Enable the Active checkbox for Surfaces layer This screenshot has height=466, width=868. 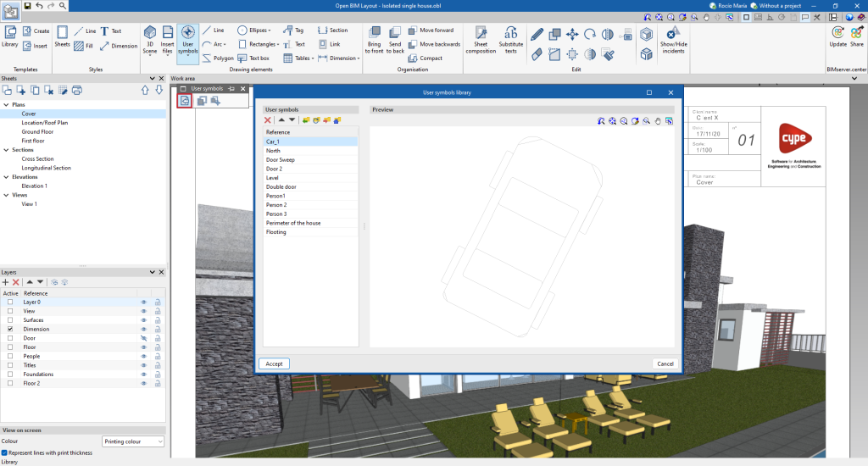(10, 320)
